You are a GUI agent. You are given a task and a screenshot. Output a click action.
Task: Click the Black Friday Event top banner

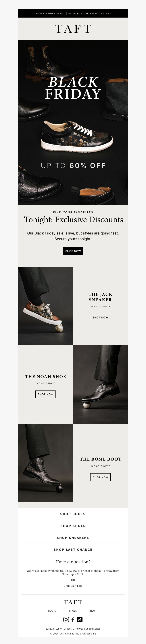tap(73, 13)
